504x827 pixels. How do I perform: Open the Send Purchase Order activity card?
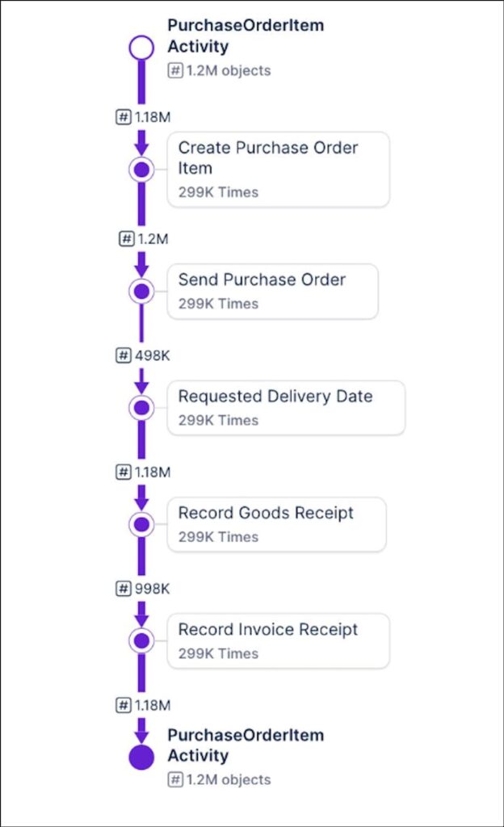coord(272,291)
